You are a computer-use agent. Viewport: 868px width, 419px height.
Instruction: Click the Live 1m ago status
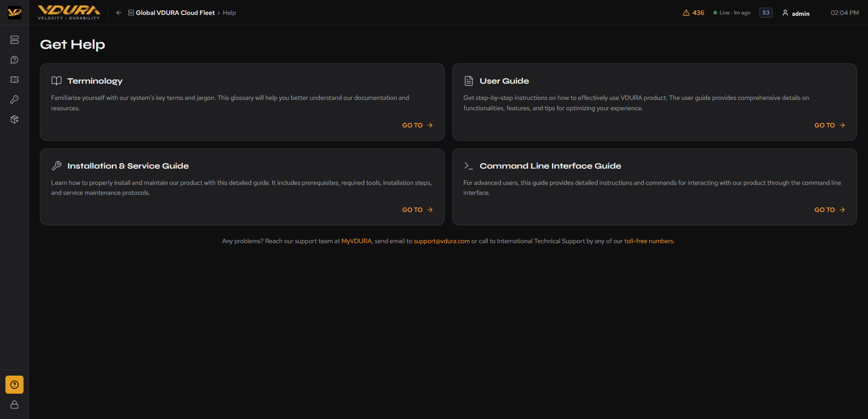[x=732, y=13]
